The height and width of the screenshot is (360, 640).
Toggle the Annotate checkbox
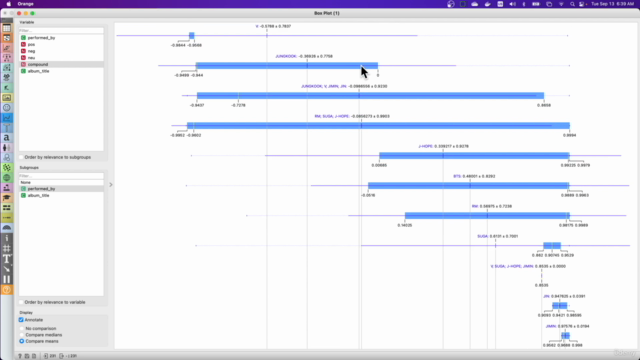pyautogui.click(x=21, y=320)
